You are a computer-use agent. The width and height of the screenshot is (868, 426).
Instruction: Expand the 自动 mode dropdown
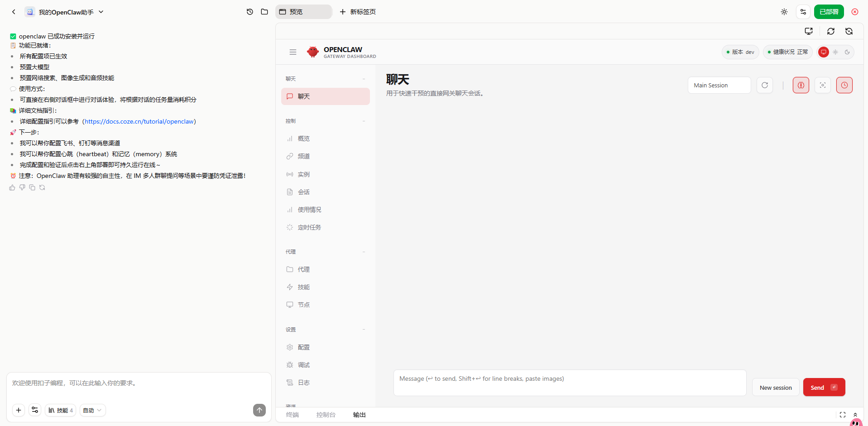pyautogui.click(x=92, y=410)
